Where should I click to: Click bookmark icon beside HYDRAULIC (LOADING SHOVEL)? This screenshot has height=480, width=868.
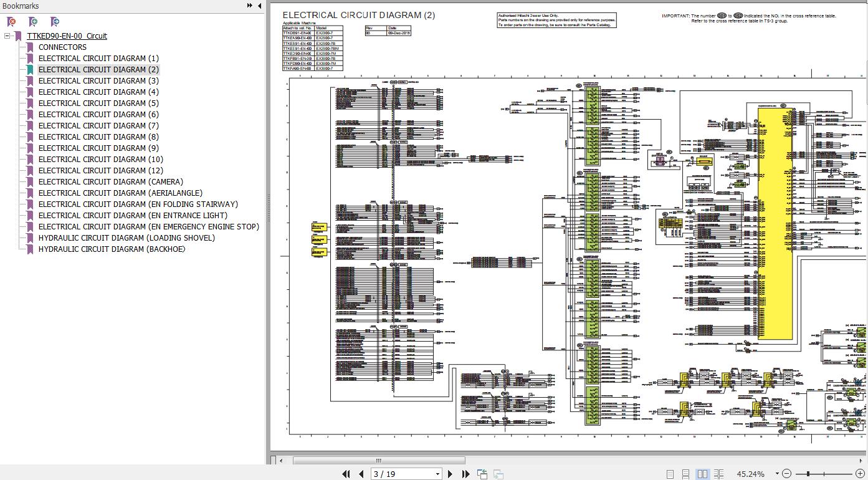[x=30, y=238]
